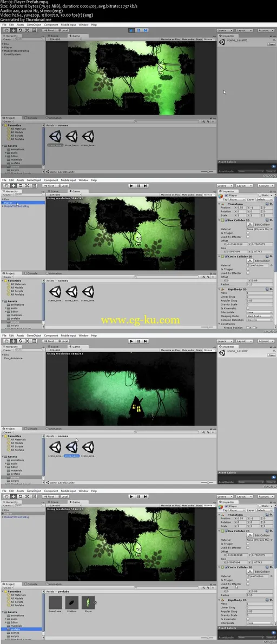Screen dimensions: 277x644
Task: Open the Component menu in the second frame
Action: (51, 180)
